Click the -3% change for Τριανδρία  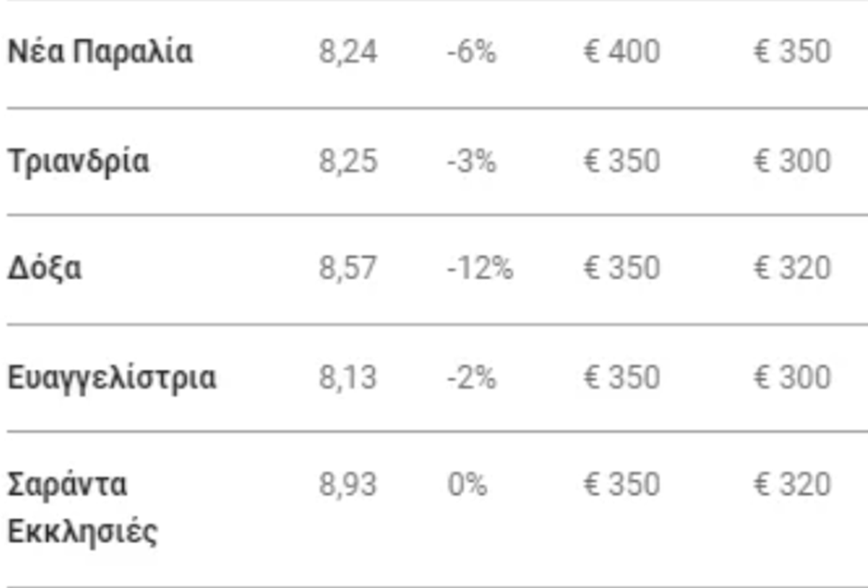click(x=472, y=161)
